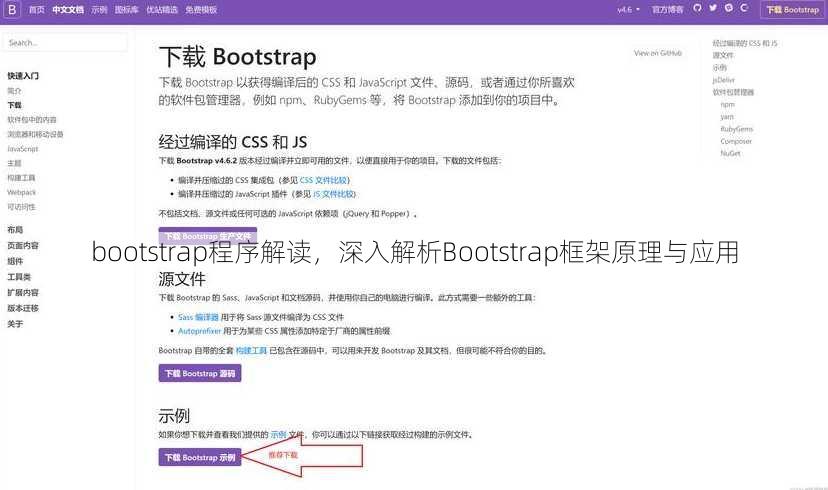This screenshot has height=490, width=828.
Task: Collapse the 快速入门 sidebar section
Action: tap(23, 76)
